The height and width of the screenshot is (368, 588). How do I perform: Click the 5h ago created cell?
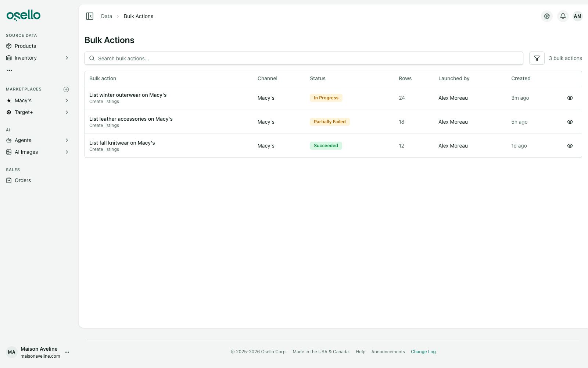coord(519,122)
